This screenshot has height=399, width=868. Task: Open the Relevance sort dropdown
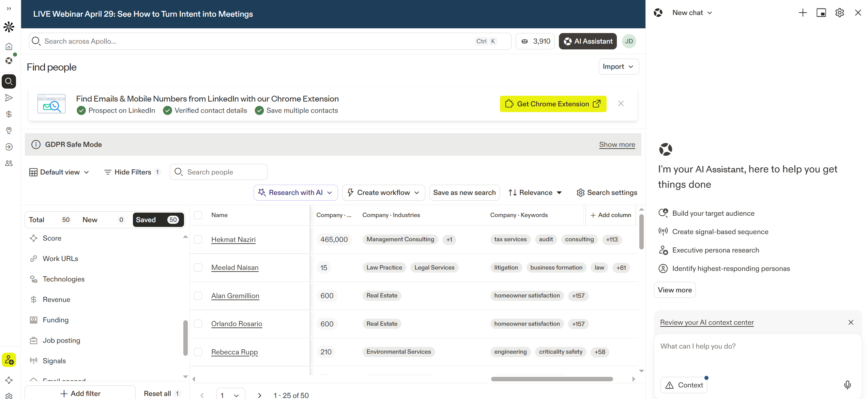coord(535,193)
